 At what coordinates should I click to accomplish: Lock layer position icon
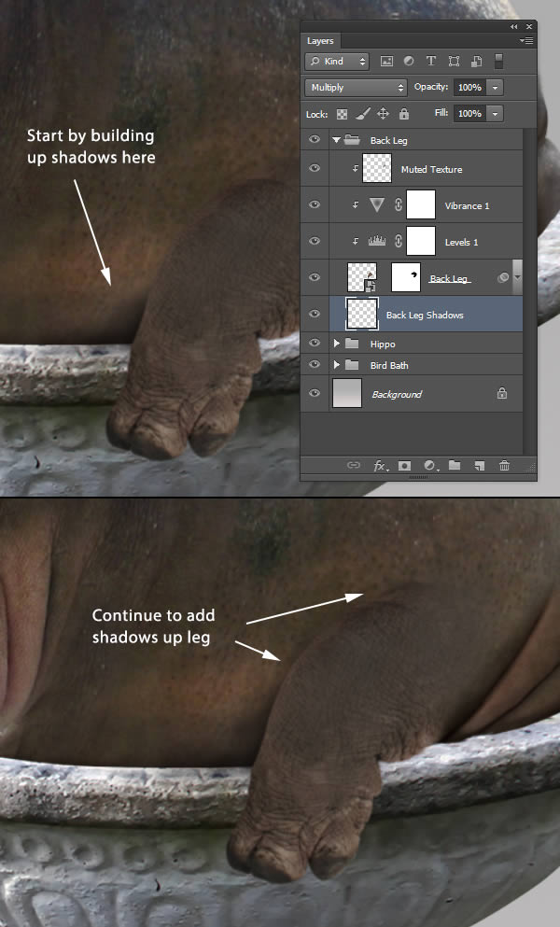[x=384, y=114]
